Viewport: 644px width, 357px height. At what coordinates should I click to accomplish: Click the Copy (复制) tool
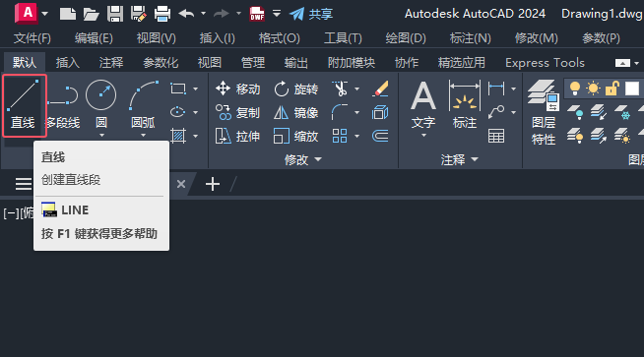[x=237, y=112]
